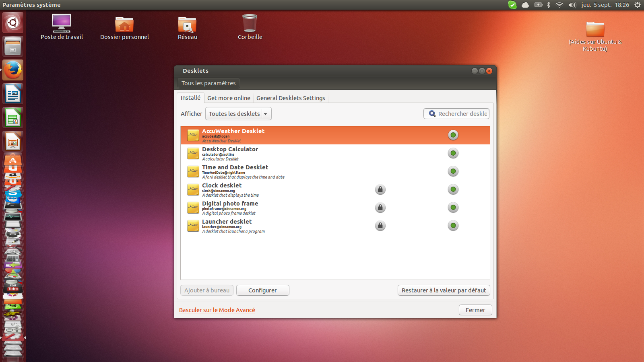Click the Tous les paramètres button
Viewport: 644px width, 362px height.
coord(208,83)
